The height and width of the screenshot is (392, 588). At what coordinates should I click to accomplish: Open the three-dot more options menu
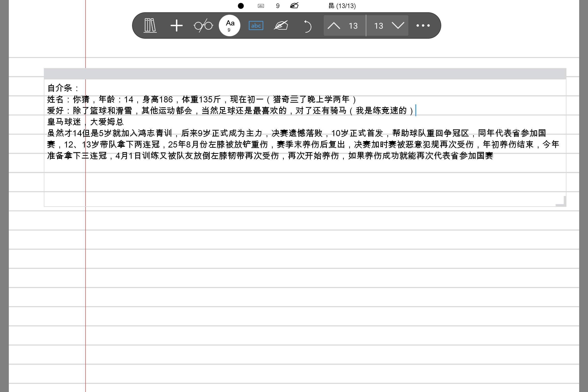pos(423,25)
